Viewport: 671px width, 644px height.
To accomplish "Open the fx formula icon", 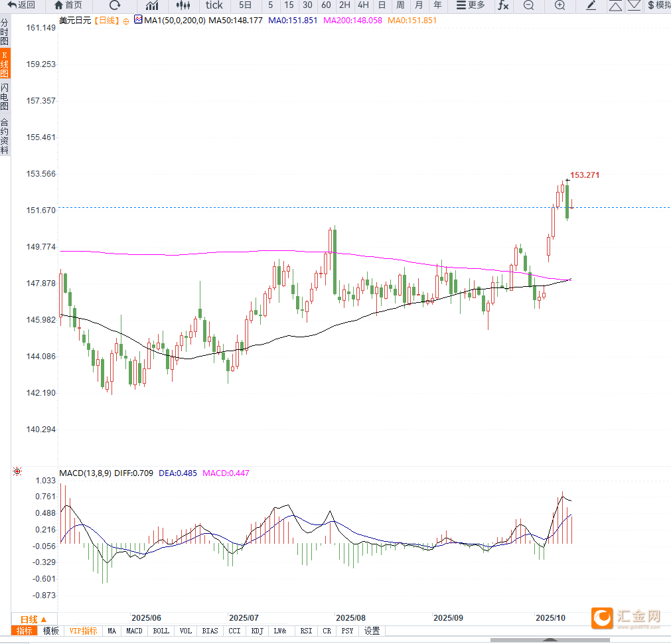I will pyautogui.click(x=503, y=5).
